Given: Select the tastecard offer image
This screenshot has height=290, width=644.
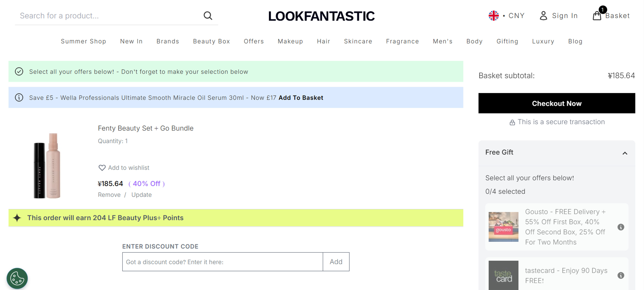Looking at the screenshot, I should pos(503,275).
